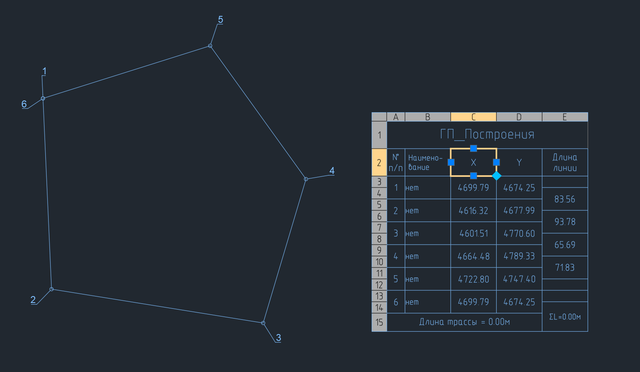Select the № п/п header cell

(396, 163)
